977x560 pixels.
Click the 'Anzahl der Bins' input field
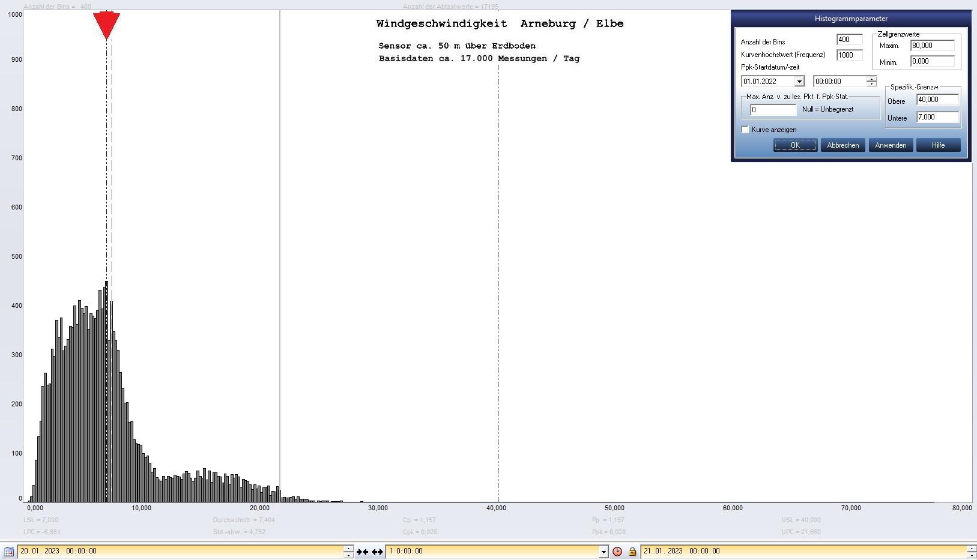pos(849,40)
